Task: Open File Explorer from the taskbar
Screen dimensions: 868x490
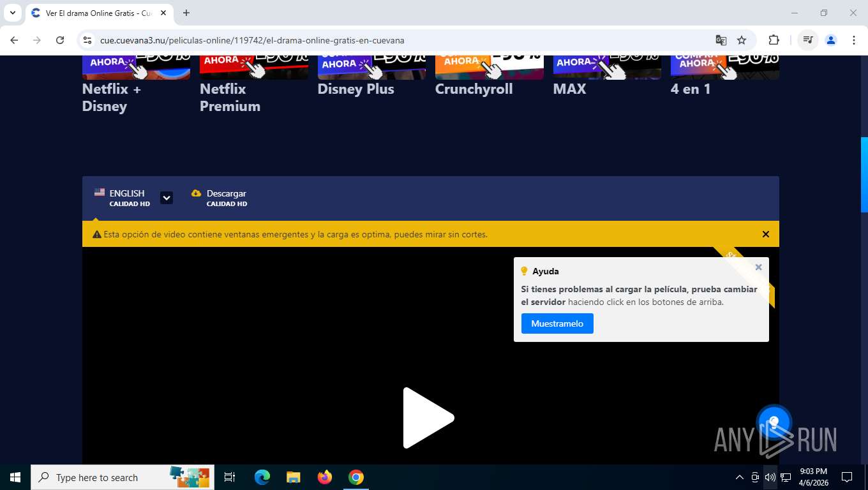Action: click(x=293, y=477)
